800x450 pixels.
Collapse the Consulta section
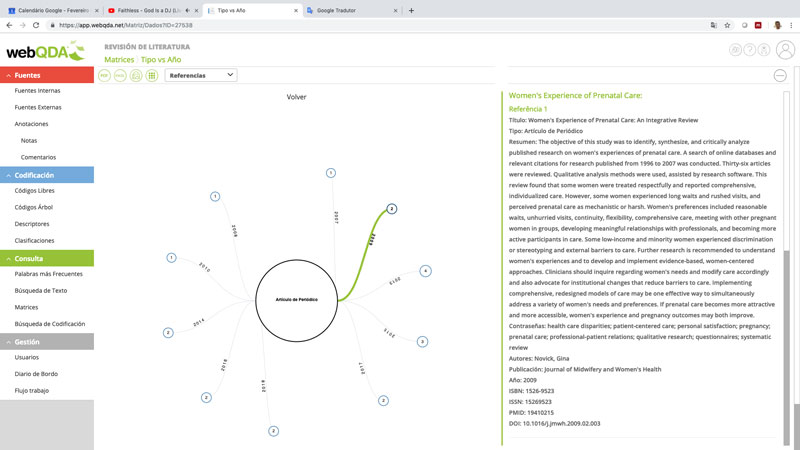pyautogui.click(x=47, y=258)
